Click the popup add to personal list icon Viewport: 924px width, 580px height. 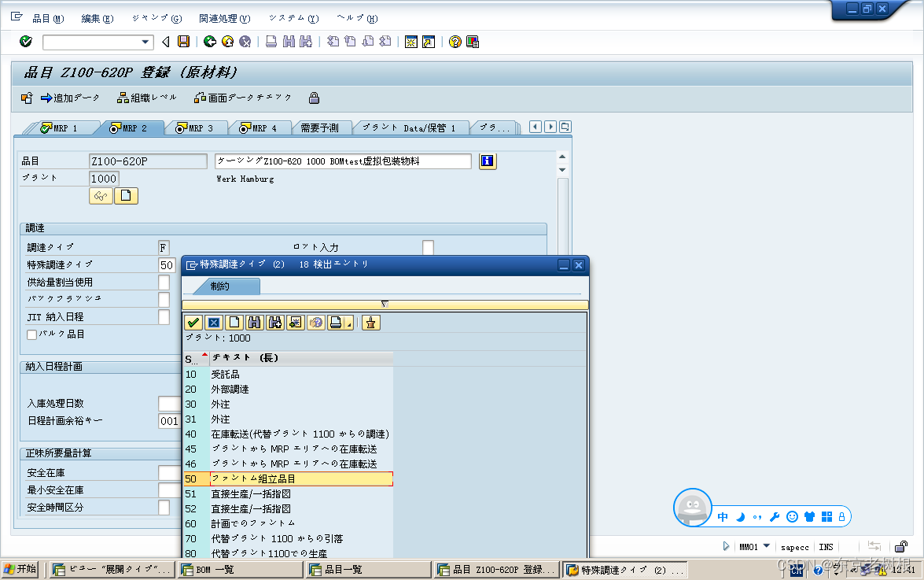click(x=295, y=323)
